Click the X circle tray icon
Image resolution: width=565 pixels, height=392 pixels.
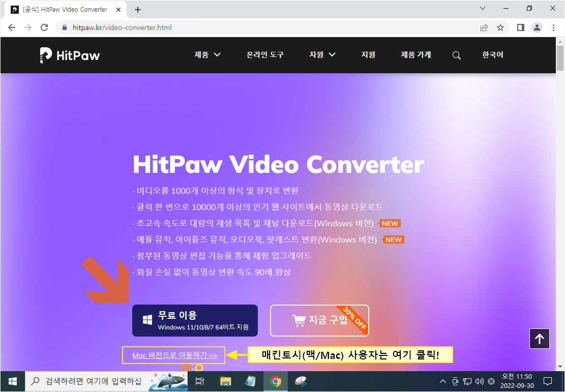pyautogui.click(x=491, y=381)
